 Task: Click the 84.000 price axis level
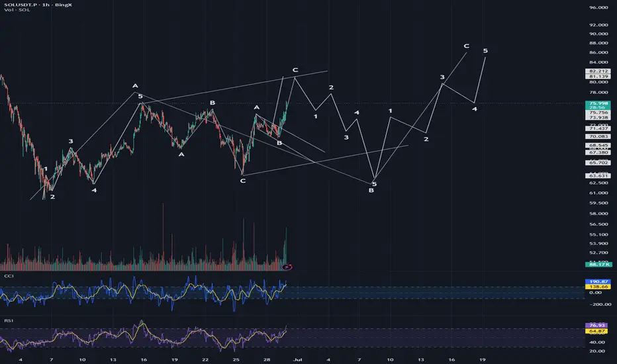598,62
